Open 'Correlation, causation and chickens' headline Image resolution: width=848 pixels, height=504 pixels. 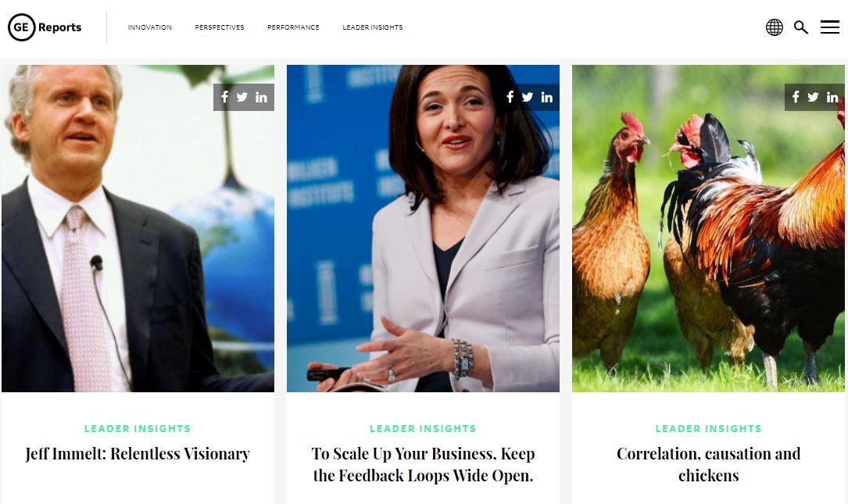point(708,464)
